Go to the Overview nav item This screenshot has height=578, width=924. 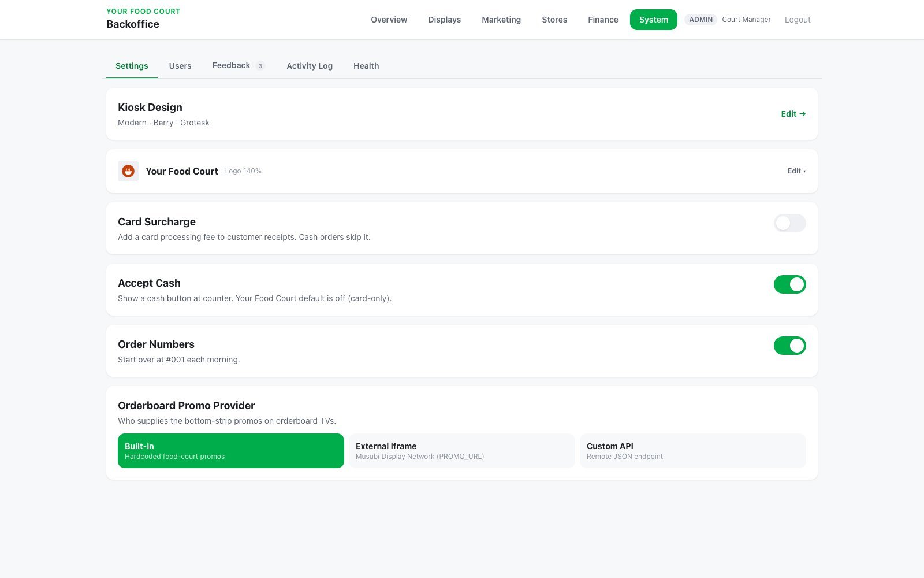pos(389,20)
